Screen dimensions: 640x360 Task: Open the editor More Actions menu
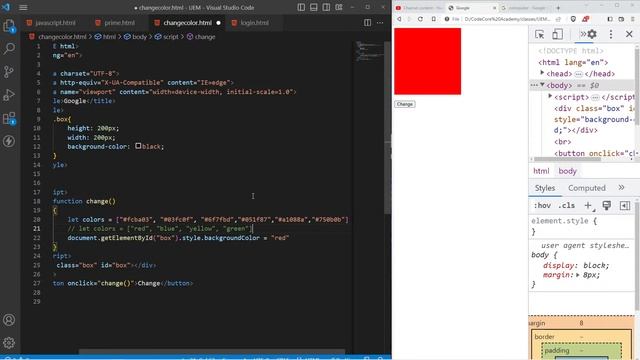380,23
